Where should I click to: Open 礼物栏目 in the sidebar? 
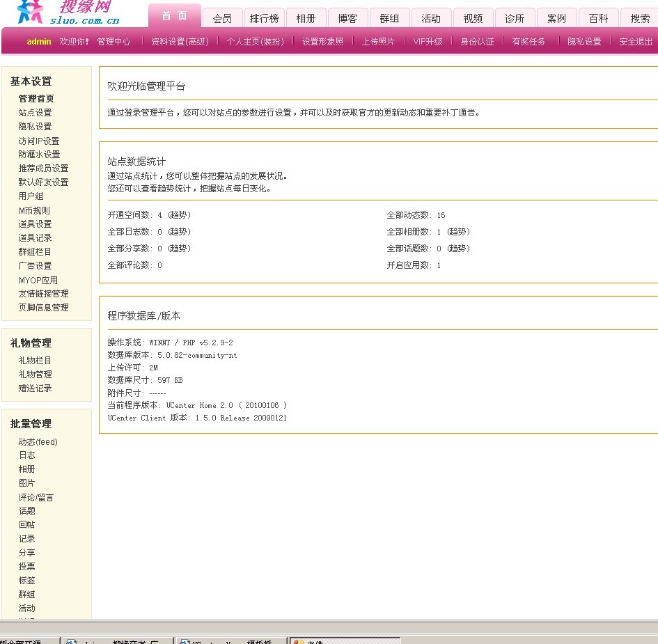click(x=36, y=361)
